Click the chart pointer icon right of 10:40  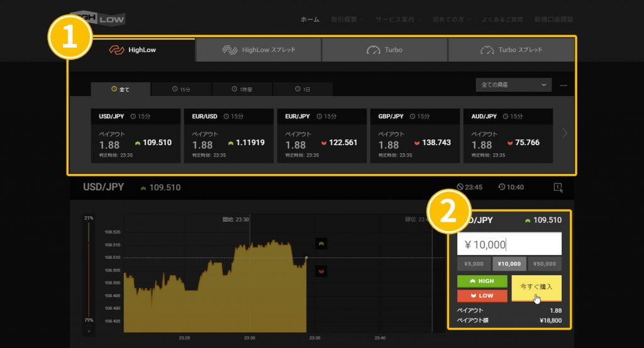[x=558, y=187]
